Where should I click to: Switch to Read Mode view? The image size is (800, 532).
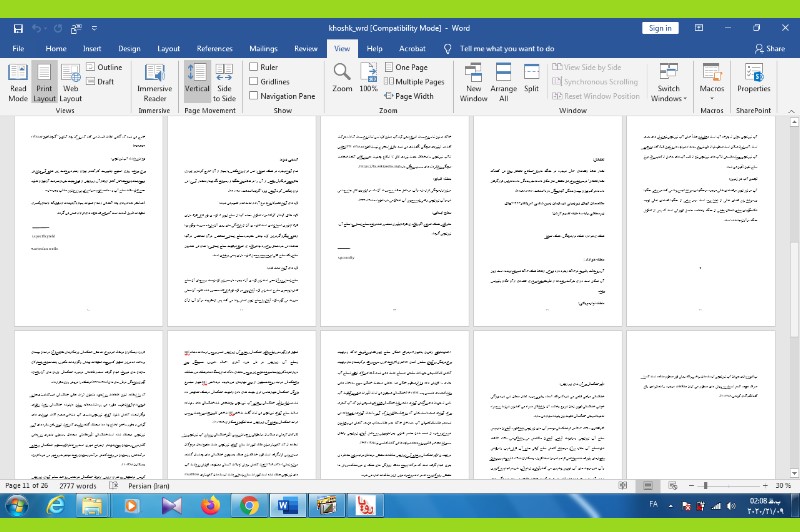pyautogui.click(x=18, y=82)
